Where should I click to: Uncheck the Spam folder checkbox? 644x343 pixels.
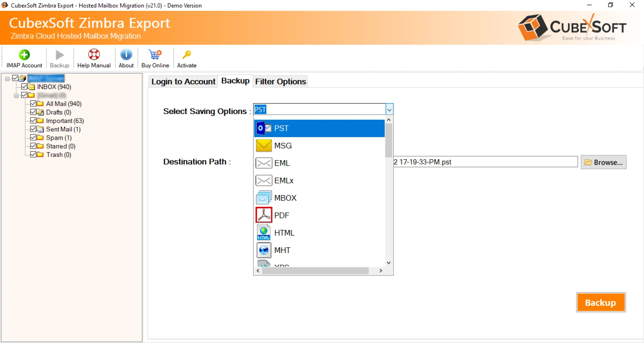click(33, 137)
